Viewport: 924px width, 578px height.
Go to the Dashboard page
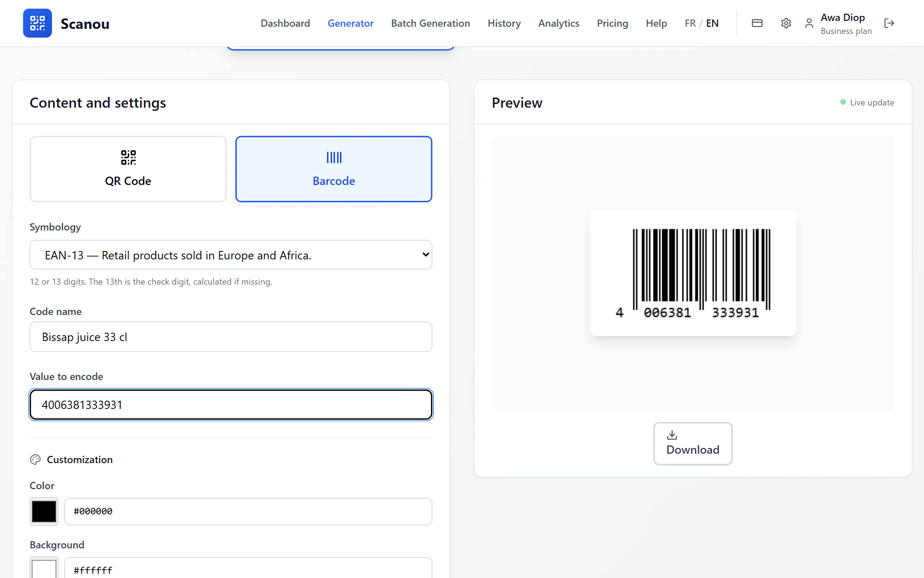pos(285,23)
